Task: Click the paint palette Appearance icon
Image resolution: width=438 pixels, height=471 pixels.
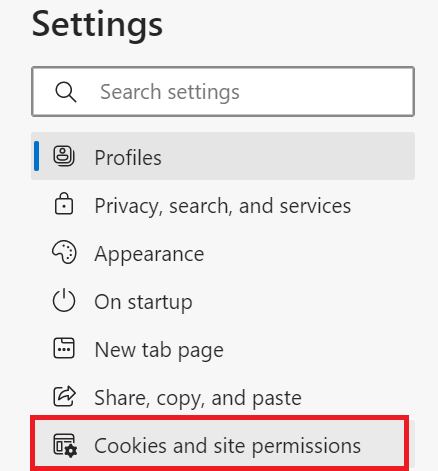Action: 64,252
